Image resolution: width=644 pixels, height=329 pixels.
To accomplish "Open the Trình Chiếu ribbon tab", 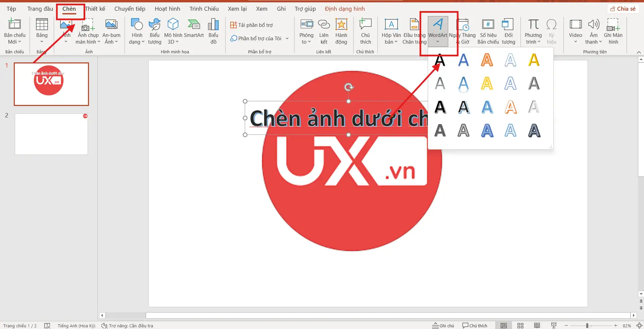I will (x=203, y=9).
